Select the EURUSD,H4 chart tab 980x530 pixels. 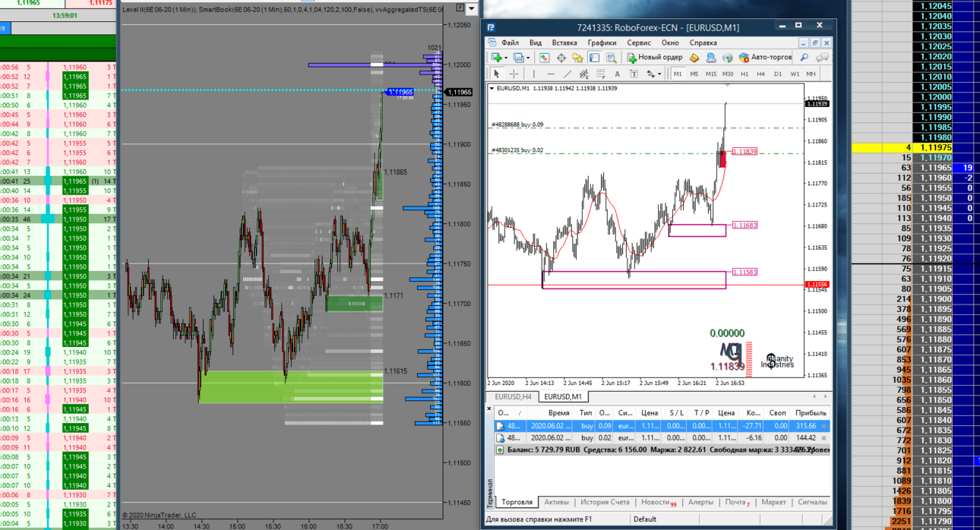513,396
